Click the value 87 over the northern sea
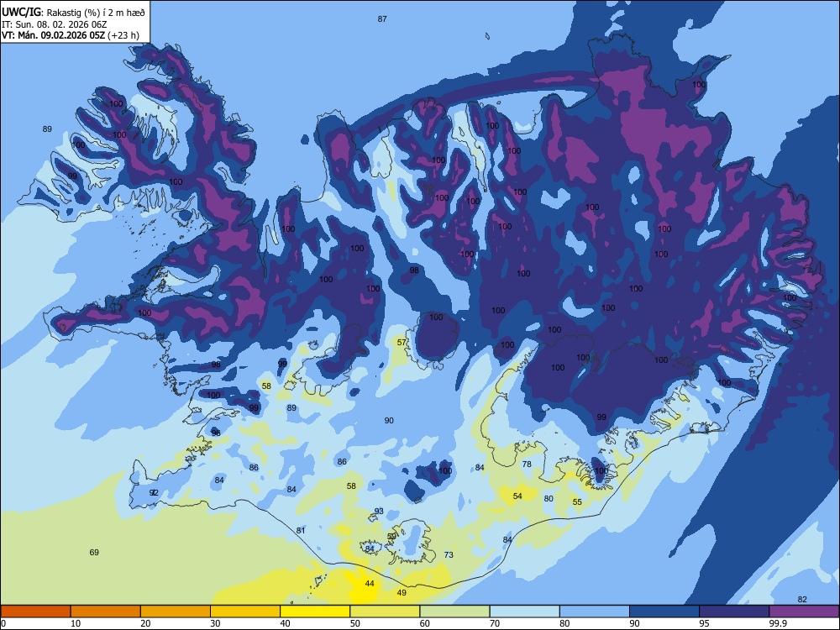 [x=382, y=19]
